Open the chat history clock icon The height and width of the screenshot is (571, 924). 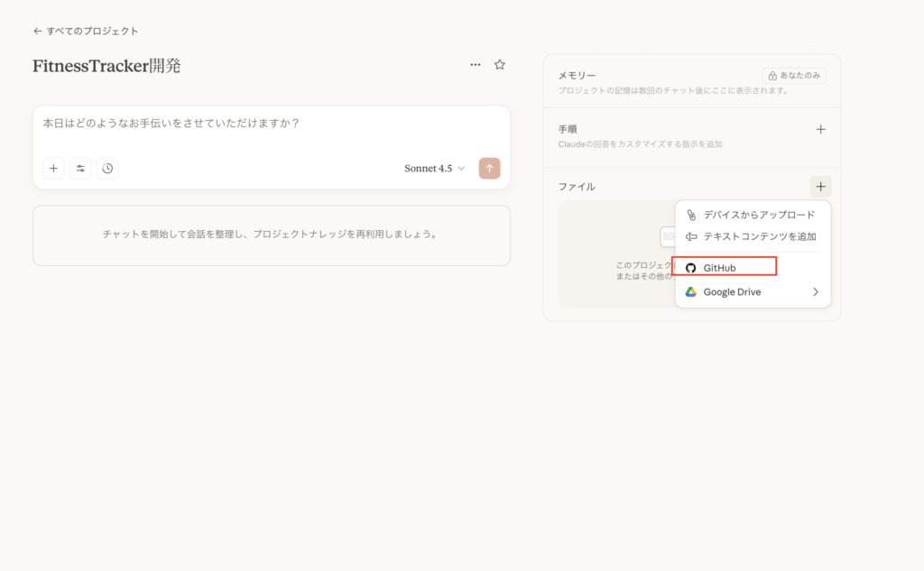(x=107, y=168)
